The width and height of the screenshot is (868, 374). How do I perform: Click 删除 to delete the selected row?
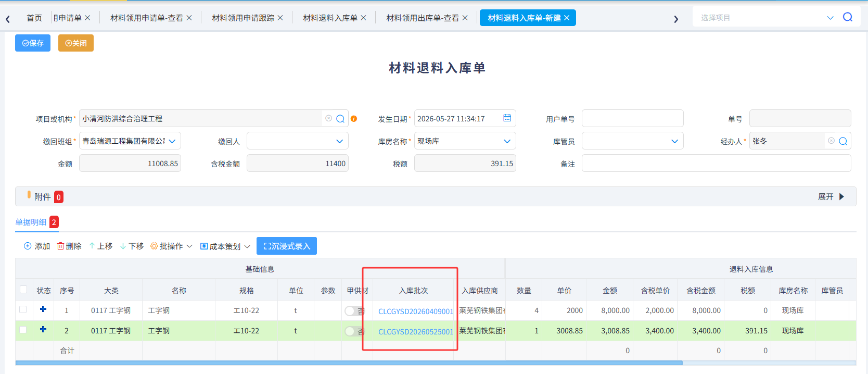point(69,246)
